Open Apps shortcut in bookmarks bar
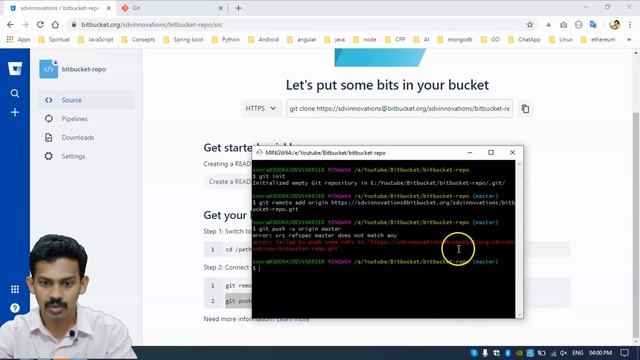This screenshot has width=640, height=360. point(18,40)
